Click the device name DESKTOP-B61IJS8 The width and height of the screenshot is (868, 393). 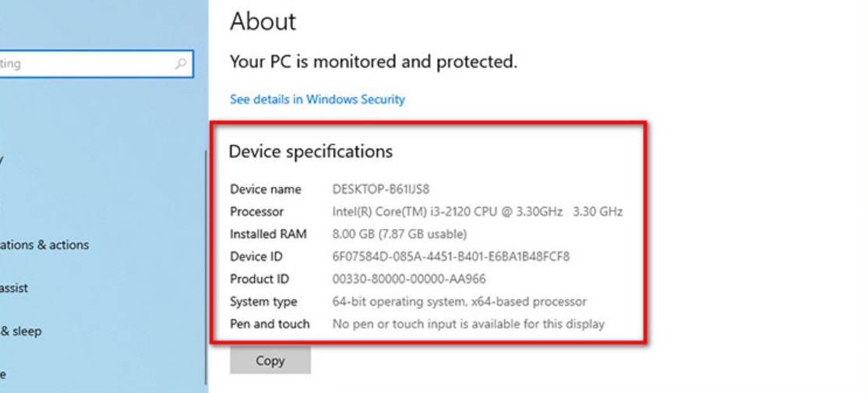381,189
